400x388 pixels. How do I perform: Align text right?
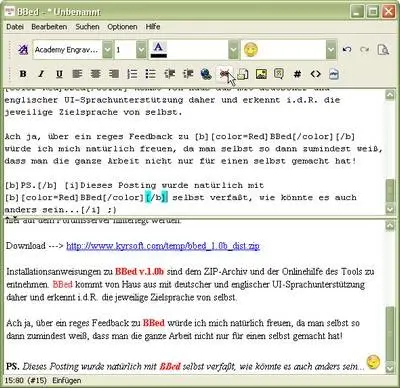pyautogui.click(x=114, y=74)
